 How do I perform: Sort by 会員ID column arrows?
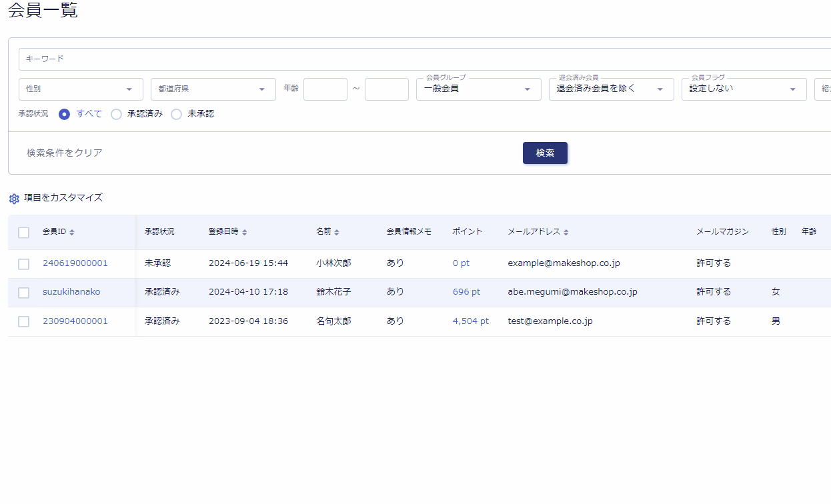point(72,232)
